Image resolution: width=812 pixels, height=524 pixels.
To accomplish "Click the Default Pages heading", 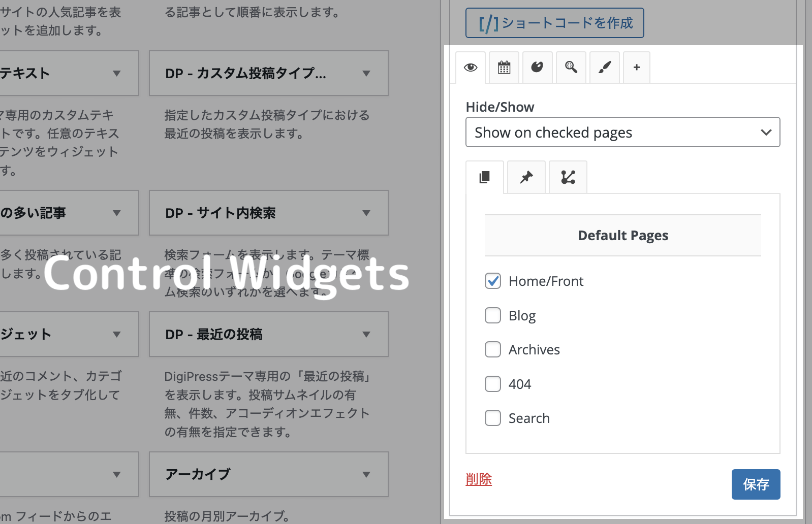I will coord(623,236).
